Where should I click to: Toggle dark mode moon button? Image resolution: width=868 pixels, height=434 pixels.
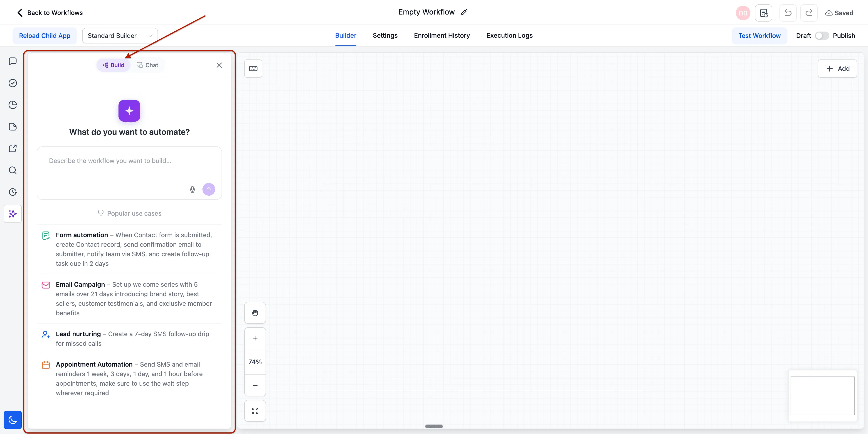(12, 420)
